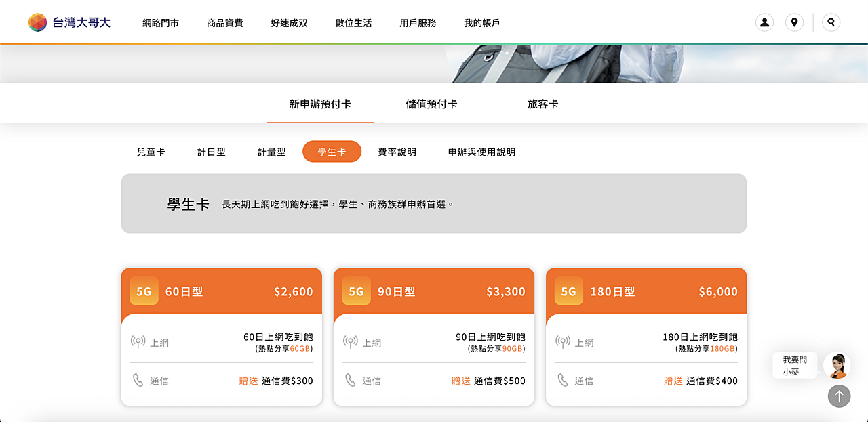The width and height of the screenshot is (868, 422).
Task: Open the 小麥 chat assistant avatar
Action: click(x=837, y=366)
